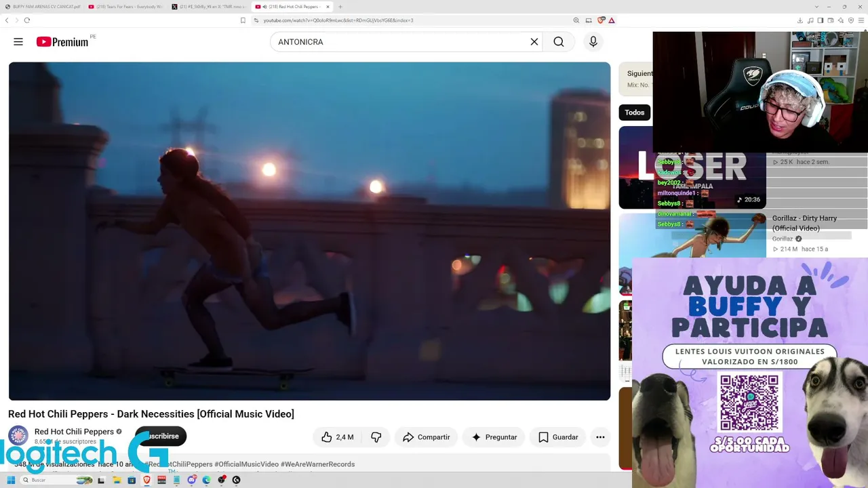Dislike the video with thumbs down
868x488 pixels.
click(x=376, y=437)
